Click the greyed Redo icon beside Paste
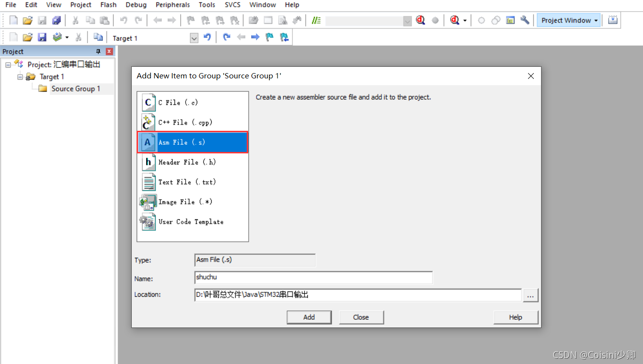This screenshot has height=364, width=643. pos(139,20)
